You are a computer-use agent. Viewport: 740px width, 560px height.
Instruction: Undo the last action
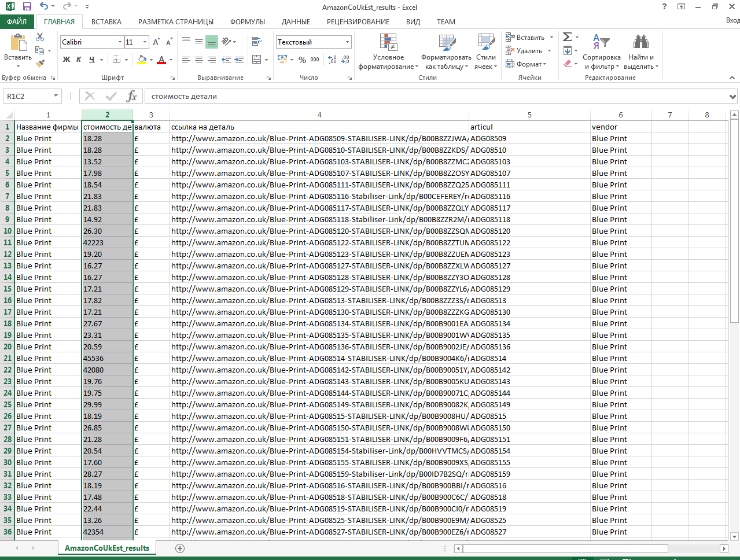tap(44, 7)
